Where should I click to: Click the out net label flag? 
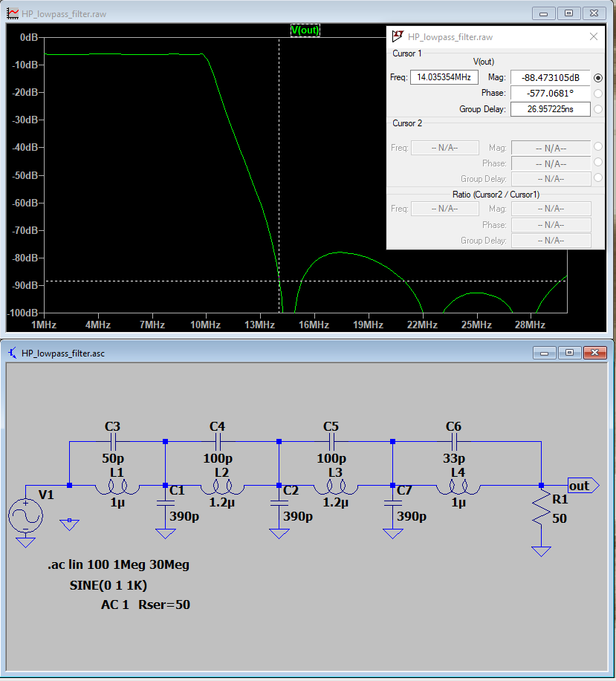[x=583, y=486]
